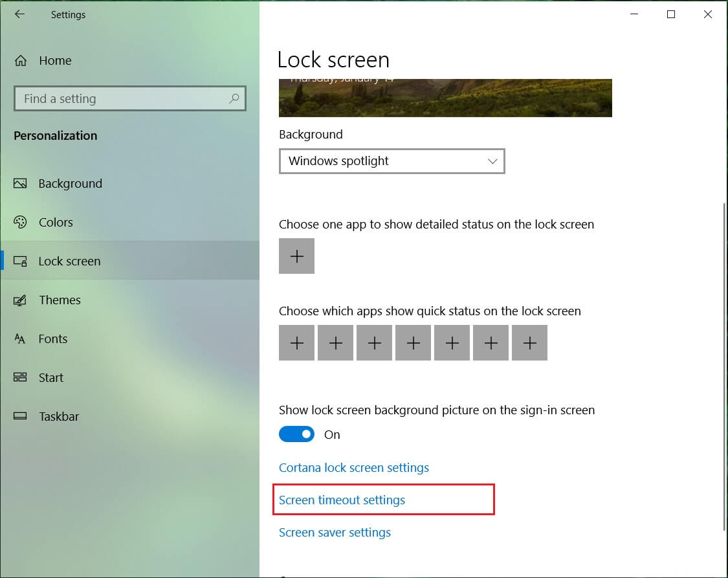This screenshot has height=578, width=728.
Task: Focus the Find a setting search box
Action: 129,98
